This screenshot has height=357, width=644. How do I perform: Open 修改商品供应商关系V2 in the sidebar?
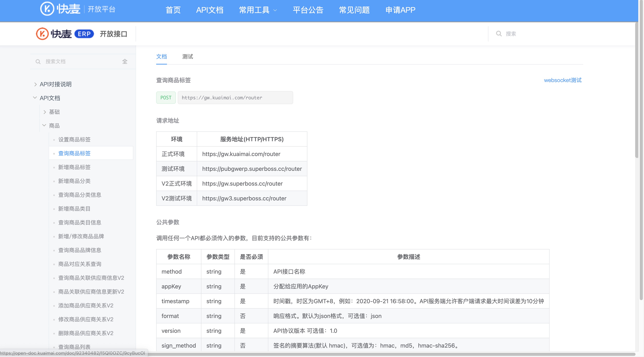(86, 319)
